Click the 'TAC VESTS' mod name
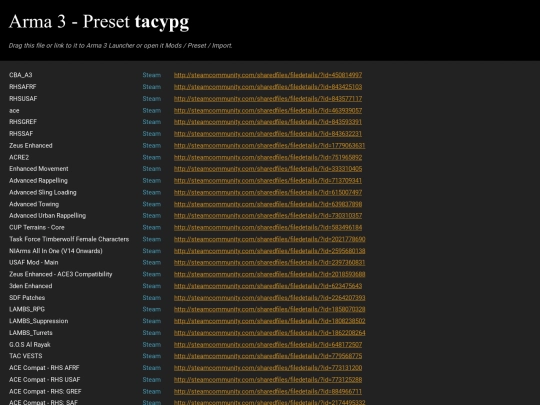The image size is (540, 405). (x=25, y=356)
